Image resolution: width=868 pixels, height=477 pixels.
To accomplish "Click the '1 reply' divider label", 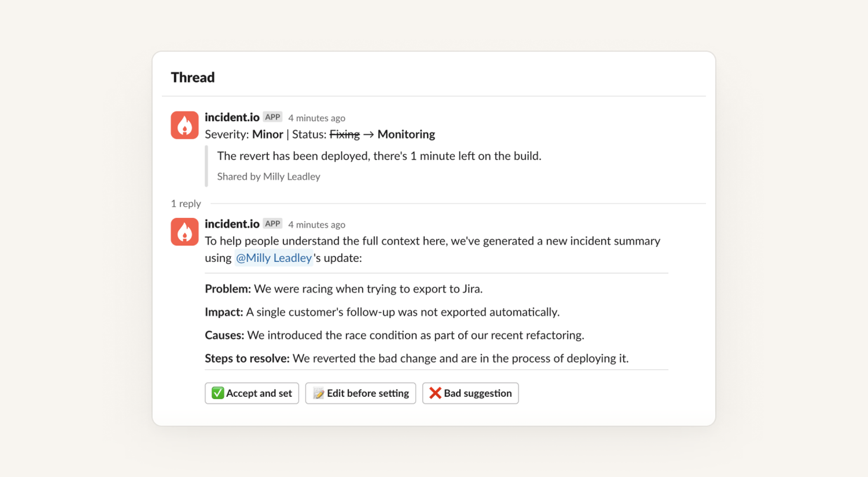I will (186, 204).
